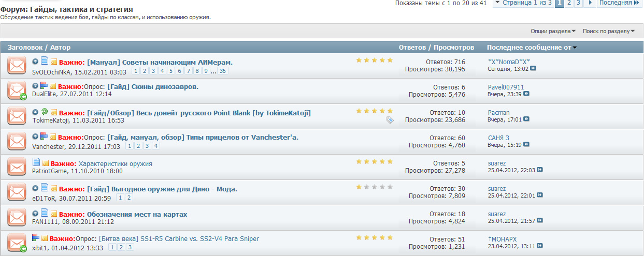The height and width of the screenshot is (256, 644).
Task: Open the Страница 1 из 3 page jump menu
Action: tap(522, 3)
